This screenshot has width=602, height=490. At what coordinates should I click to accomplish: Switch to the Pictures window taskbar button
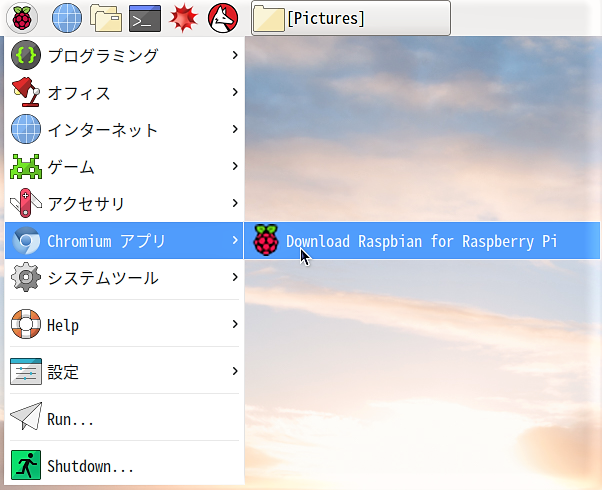click(351, 18)
